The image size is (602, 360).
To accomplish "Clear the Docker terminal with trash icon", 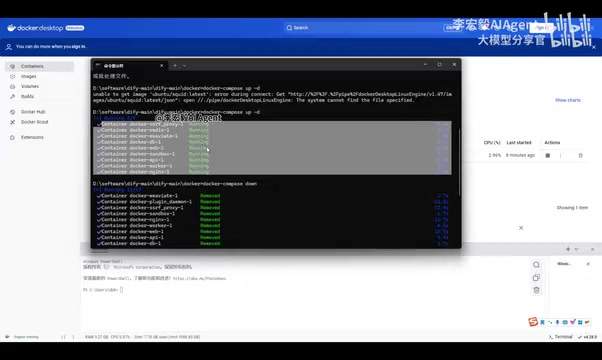I will pos(536,290).
